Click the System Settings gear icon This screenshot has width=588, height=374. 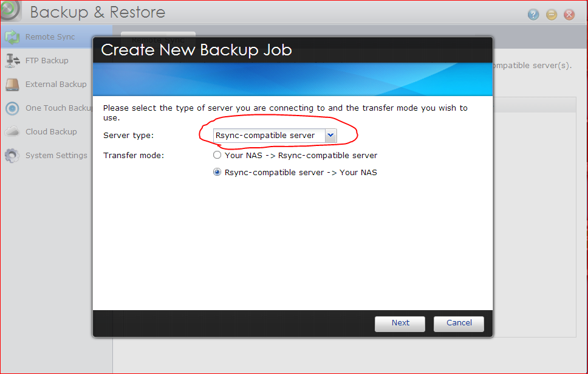(12, 156)
